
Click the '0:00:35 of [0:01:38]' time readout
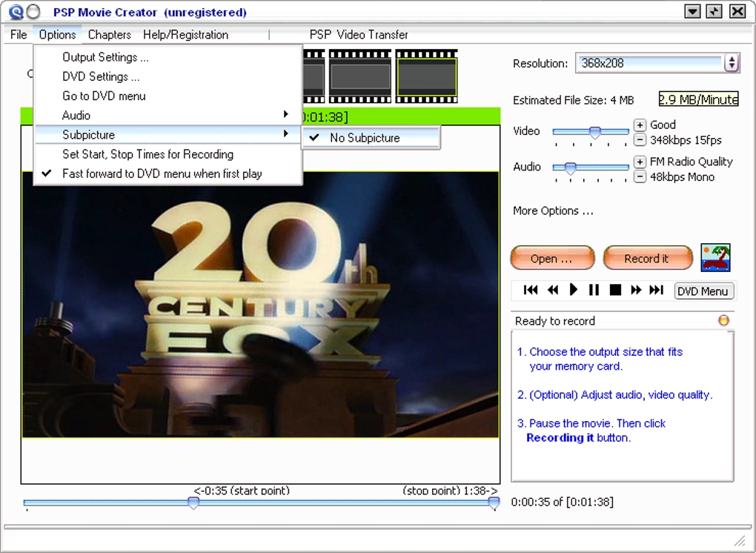coord(562,502)
